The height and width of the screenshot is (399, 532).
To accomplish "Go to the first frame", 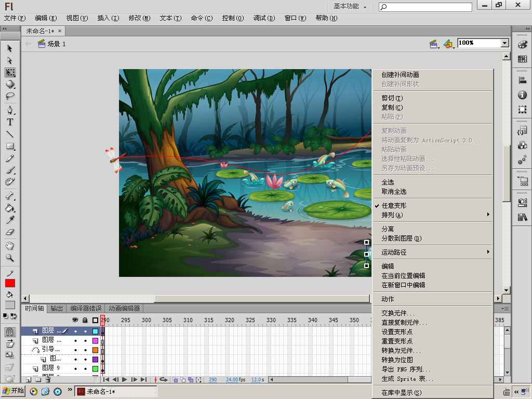I will tap(106, 380).
